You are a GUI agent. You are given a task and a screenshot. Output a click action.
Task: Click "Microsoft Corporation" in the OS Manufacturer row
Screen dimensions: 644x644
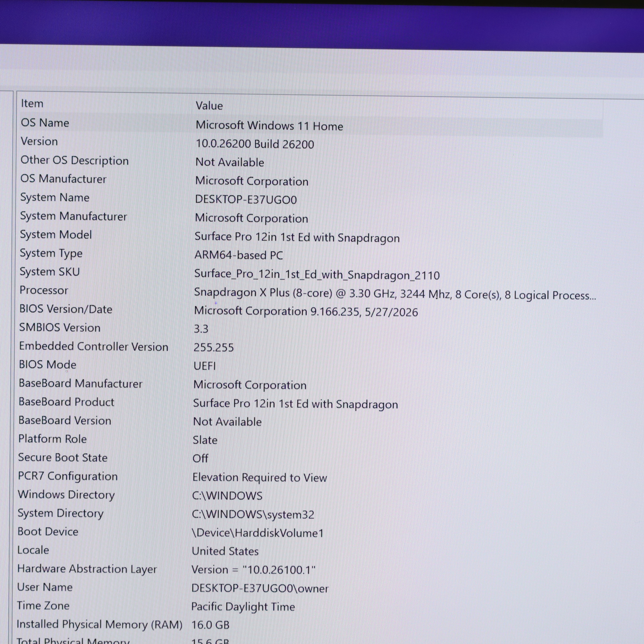[x=252, y=181]
